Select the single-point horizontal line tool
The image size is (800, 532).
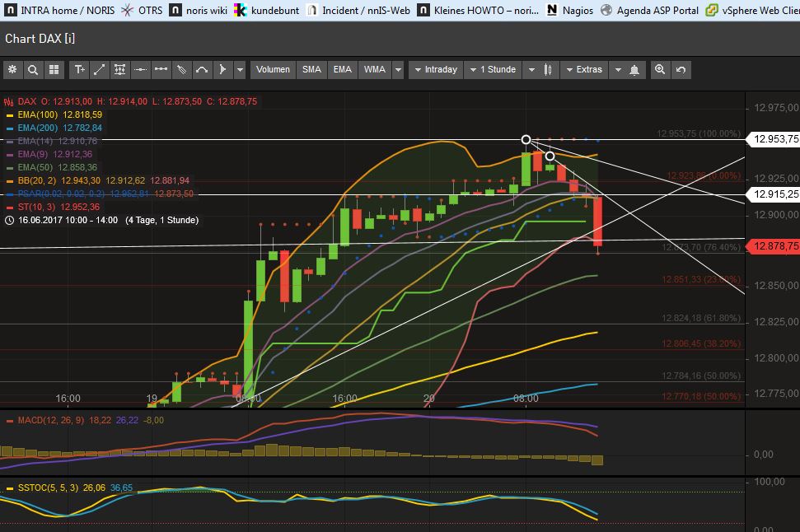click(x=140, y=70)
